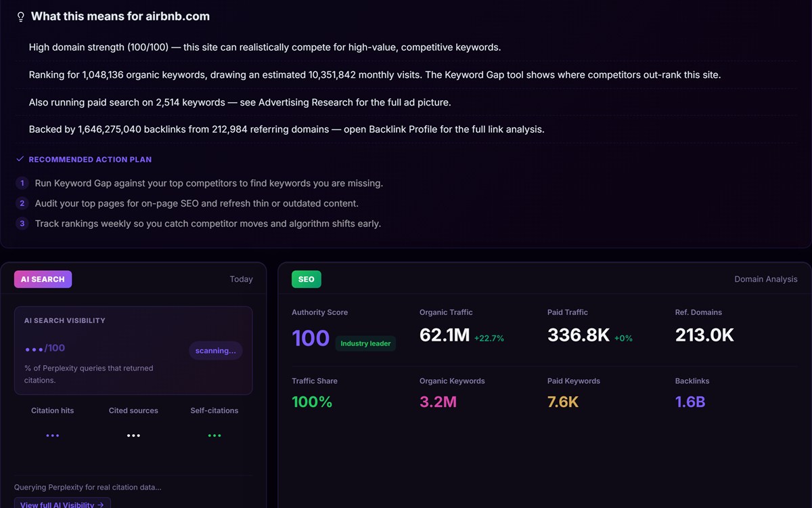Select step 3 number badge

click(x=22, y=224)
